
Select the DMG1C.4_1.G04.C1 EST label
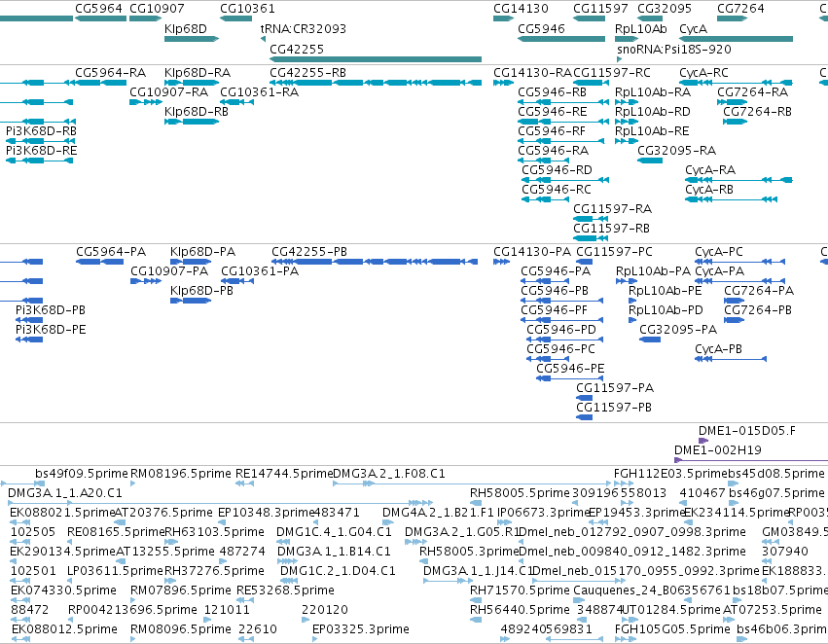click(x=335, y=531)
